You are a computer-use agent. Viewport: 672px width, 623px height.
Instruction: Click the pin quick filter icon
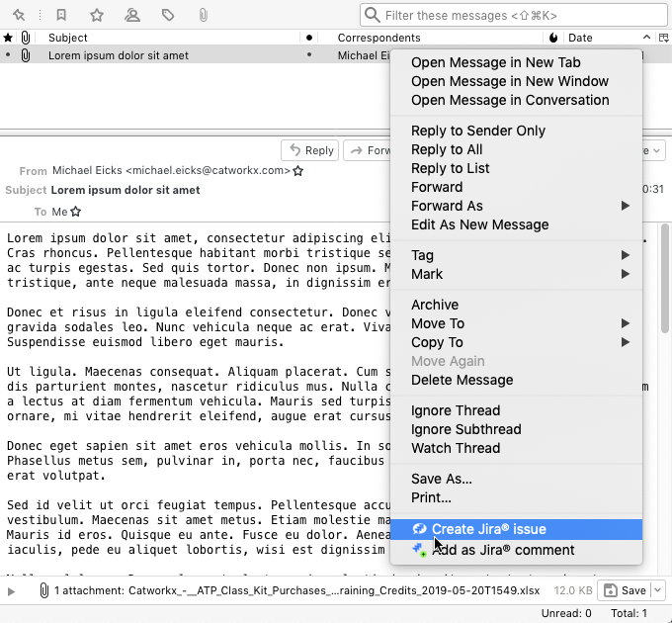point(19,15)
